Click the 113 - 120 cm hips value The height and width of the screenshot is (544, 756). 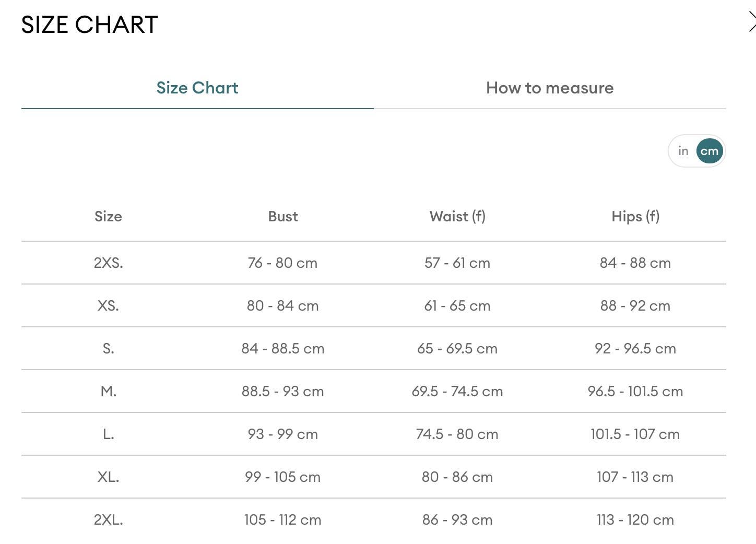[635, 520]
